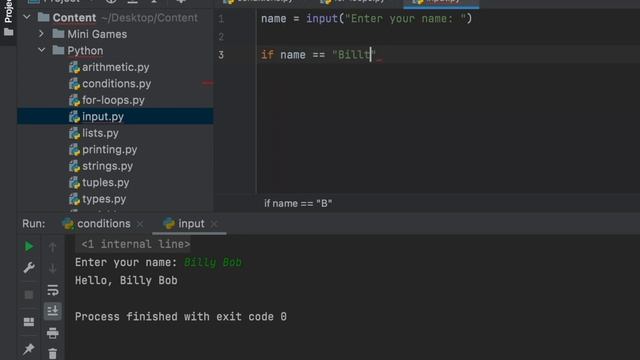Toggle soft-wrap in run console
The image size is (640, 360).
[x=53, y=290]
